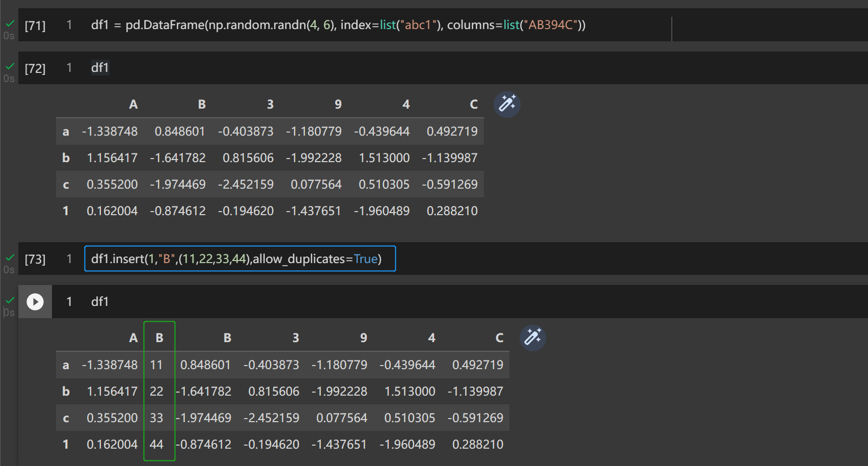
Task: Click cell 0.815606 in second table
Action: coord(274,392)
